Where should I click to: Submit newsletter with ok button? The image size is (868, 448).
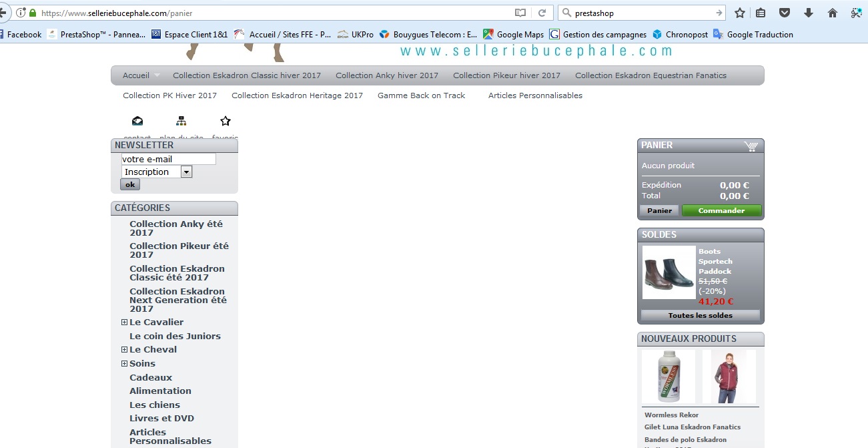click(130, 184)
